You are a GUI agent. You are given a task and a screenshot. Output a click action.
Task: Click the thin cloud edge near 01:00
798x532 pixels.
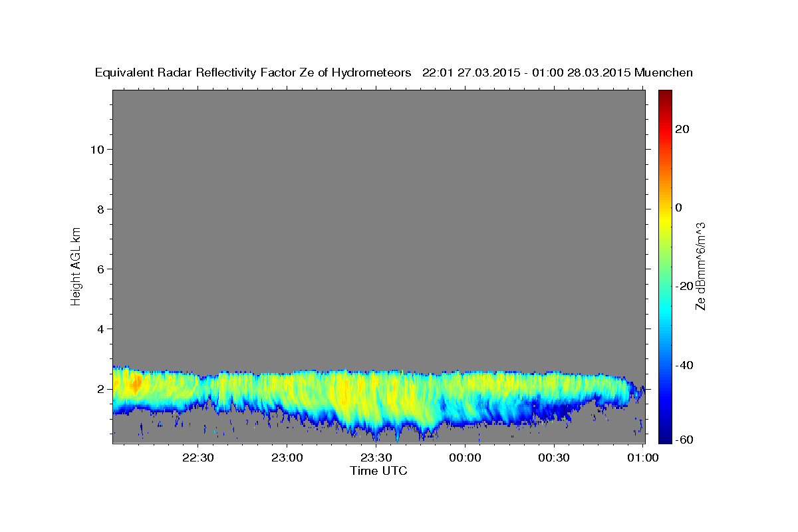click(638, 392)
